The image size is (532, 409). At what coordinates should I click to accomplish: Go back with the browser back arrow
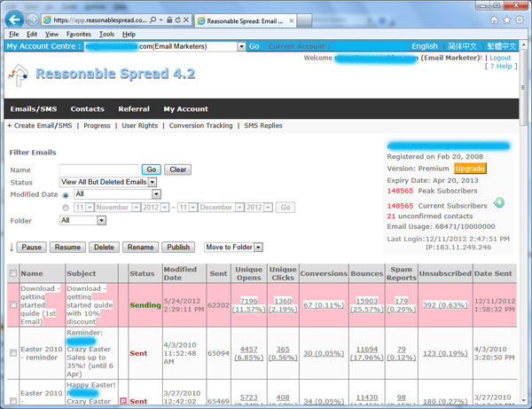tap(14, 20)
